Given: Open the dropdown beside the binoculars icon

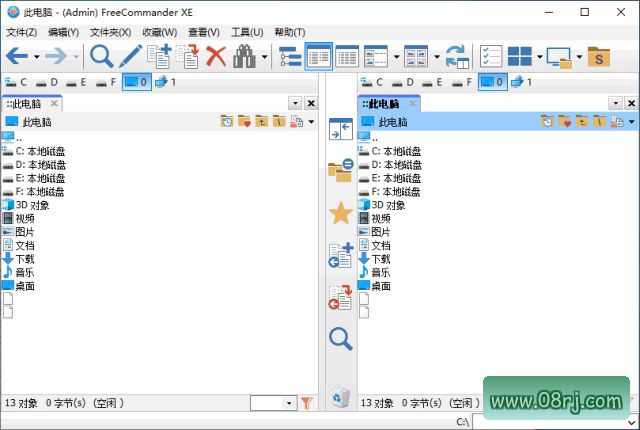Looking at the screenshot, I should coord(264,57).
